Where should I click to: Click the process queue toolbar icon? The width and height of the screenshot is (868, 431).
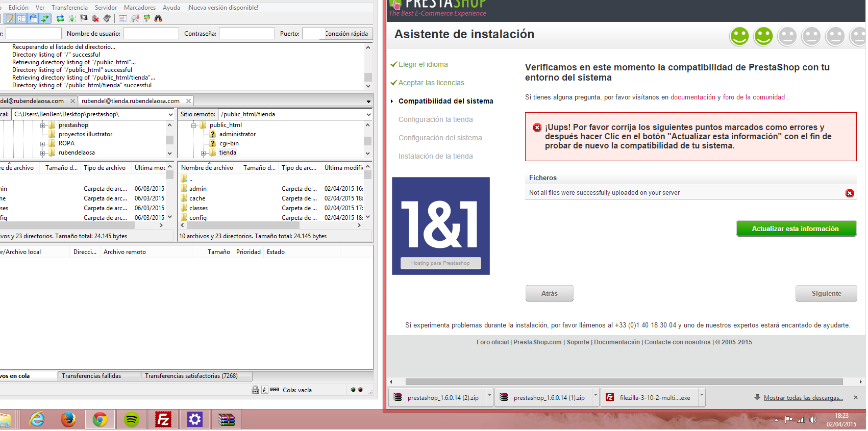pos(72,19)
